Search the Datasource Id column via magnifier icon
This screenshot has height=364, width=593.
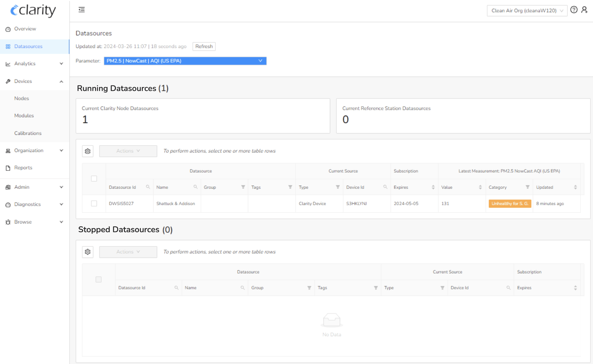[148, 187]
